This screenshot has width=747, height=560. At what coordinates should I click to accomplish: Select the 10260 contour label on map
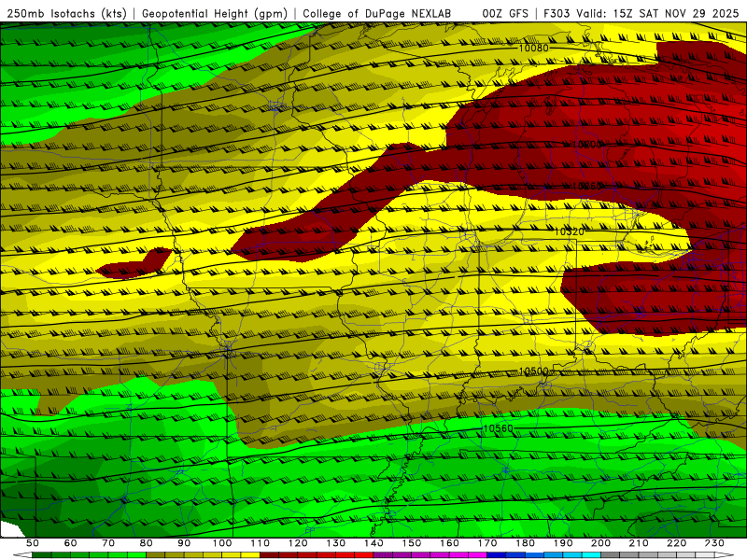(x=586, y=186)
